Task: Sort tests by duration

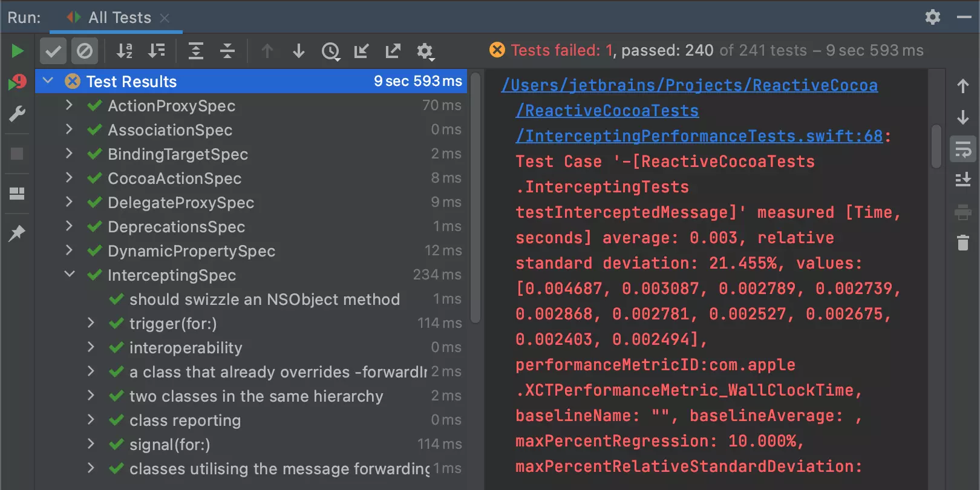Action: (x=157, y=51)
